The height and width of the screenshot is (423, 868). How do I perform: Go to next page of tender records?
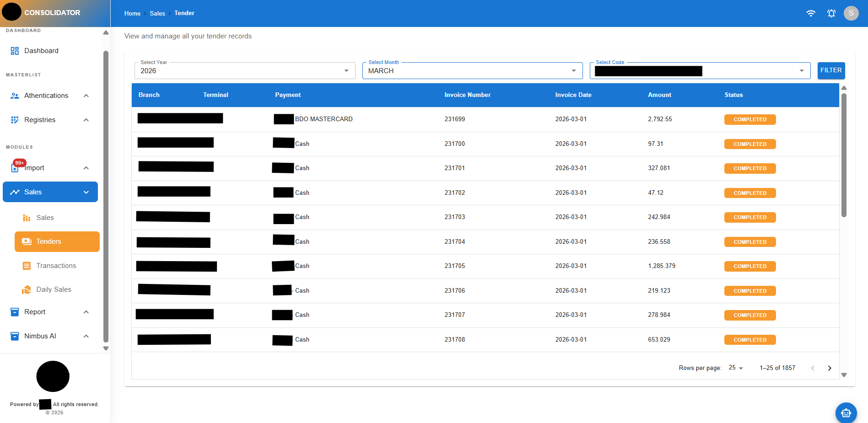point(830,368)
